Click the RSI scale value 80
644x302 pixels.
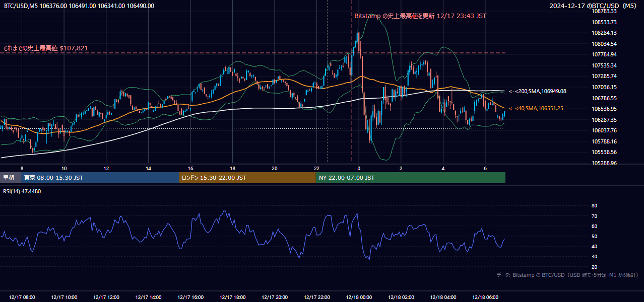tap(594, 206)
